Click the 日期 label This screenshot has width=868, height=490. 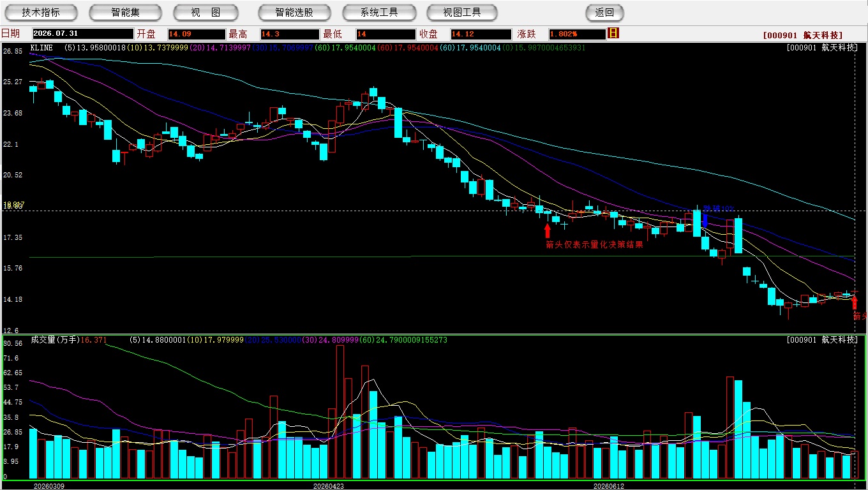coord(10,34)
